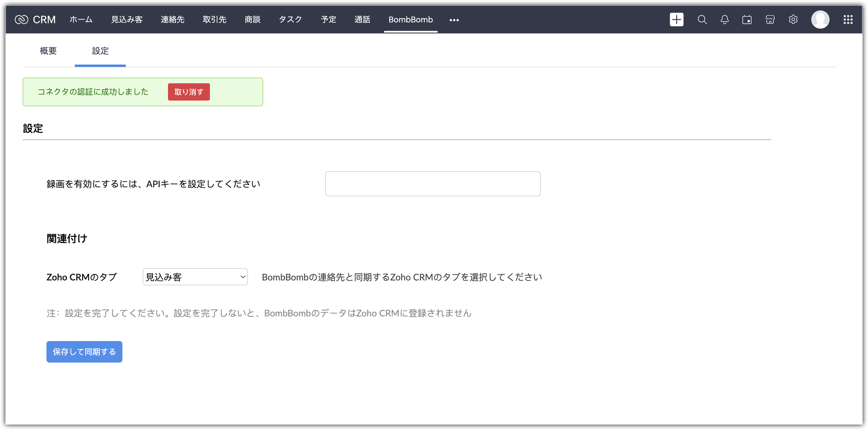868x430 pixels.
Task: Focus the APIキー input field
Action: 433,184
